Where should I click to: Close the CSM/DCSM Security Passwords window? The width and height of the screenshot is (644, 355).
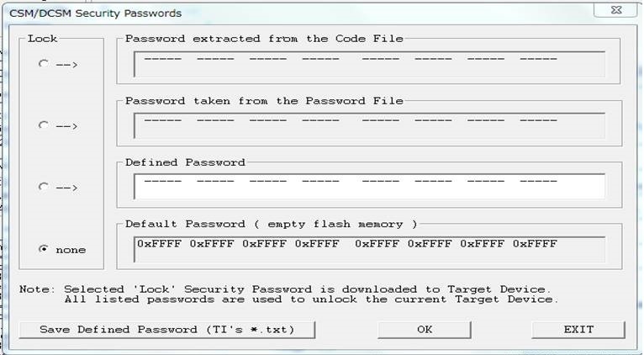616,13
